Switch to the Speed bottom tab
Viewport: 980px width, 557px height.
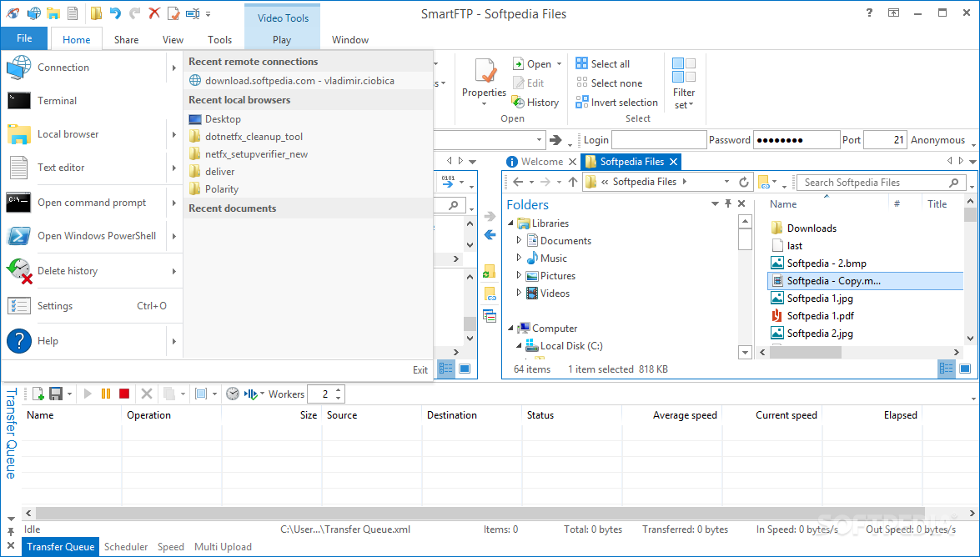[171, 546]
